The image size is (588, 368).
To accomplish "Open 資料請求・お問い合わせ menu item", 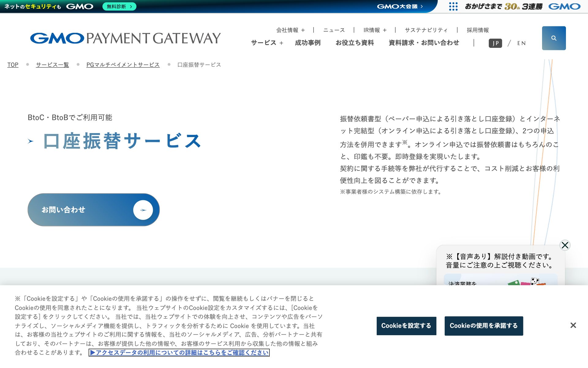I will point(424,43).
